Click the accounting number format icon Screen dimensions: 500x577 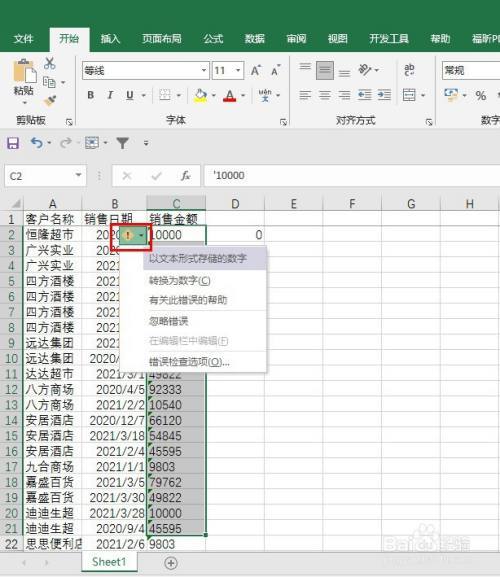[x=451, y=95]
